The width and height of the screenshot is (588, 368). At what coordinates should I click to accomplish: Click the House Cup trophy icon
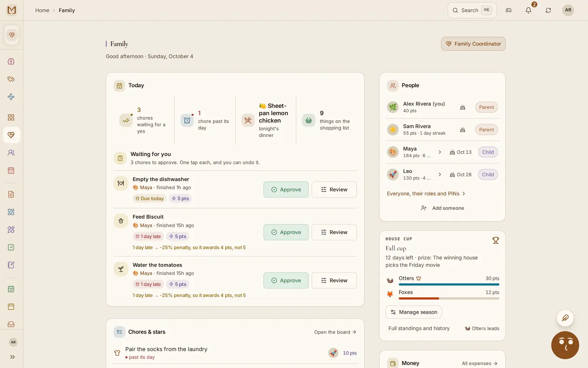(x=496, y=240)
